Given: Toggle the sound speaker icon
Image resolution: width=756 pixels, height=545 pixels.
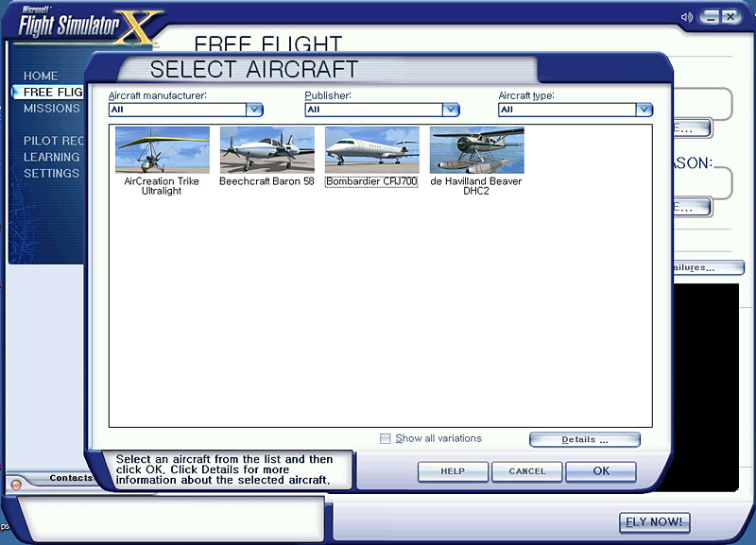Looking at the screenshot, I should pos(687,17).
